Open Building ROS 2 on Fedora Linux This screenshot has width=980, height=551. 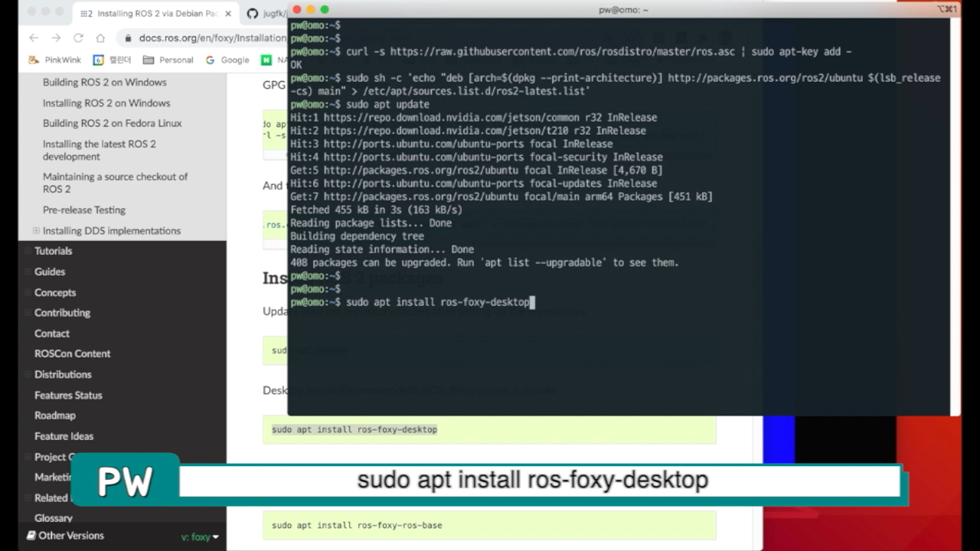click(x=112, y=123)
